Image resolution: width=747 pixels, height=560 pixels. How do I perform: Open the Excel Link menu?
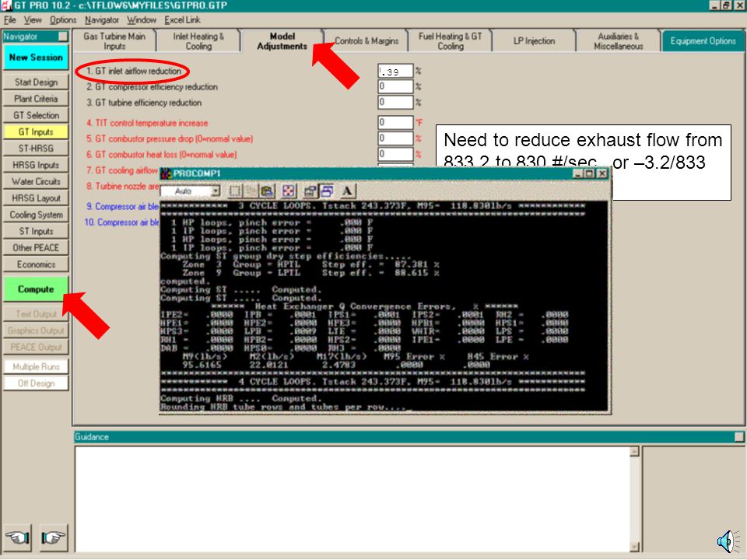click(x=182, y=20)
